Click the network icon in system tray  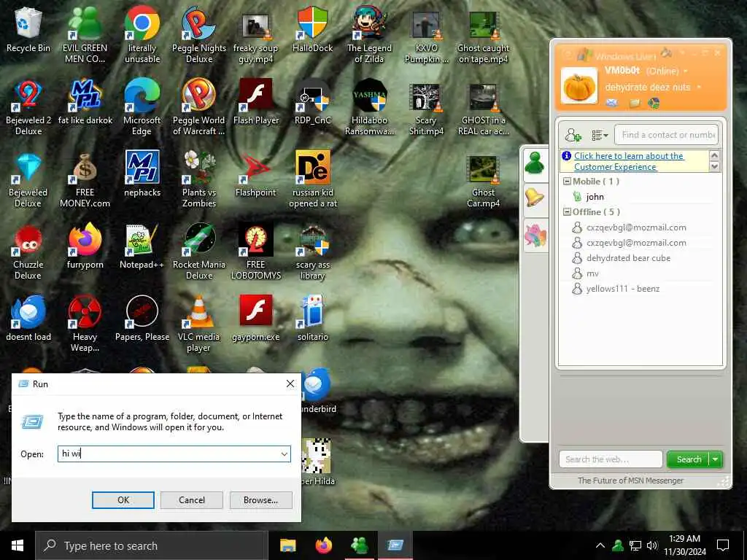point(635,545)
